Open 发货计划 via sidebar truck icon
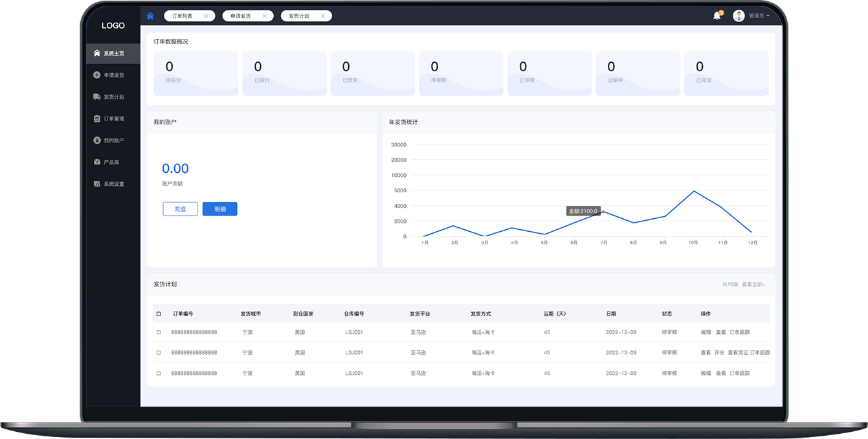This screenshot has height=439, width=868. pyautogui.click(x=97, y=97)
